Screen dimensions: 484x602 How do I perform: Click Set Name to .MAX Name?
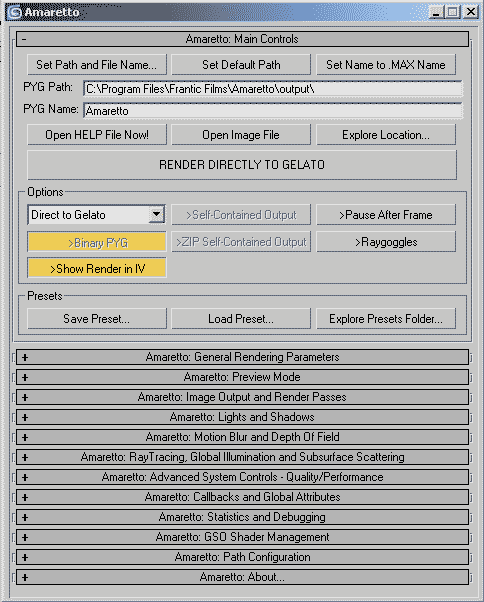click(386, 64)
